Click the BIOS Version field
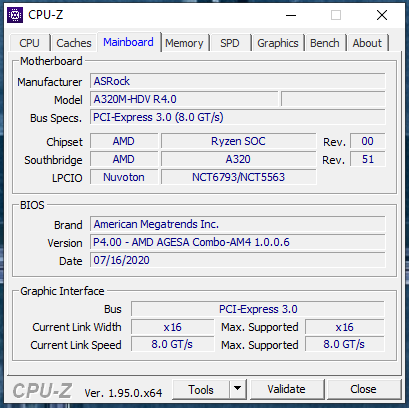Screen dimensions: 409x408 pyautogui.click(x=238, y=242)
